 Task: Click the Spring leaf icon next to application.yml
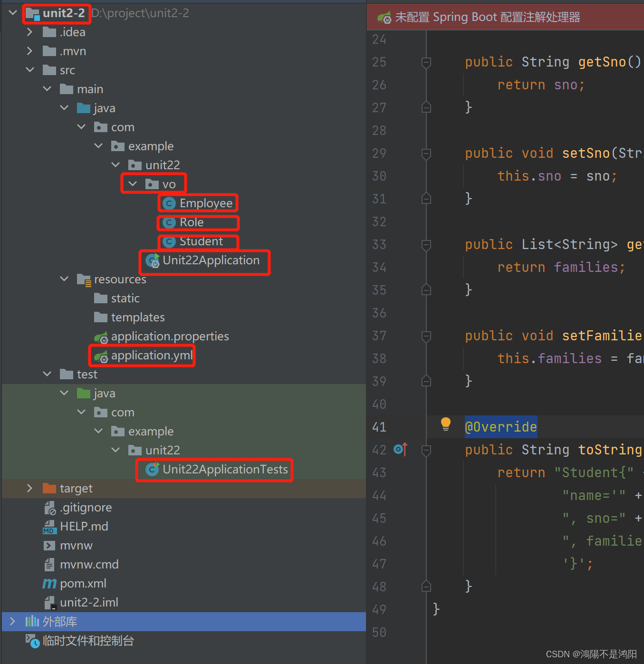pyautogui.click(x=100, y=356)
